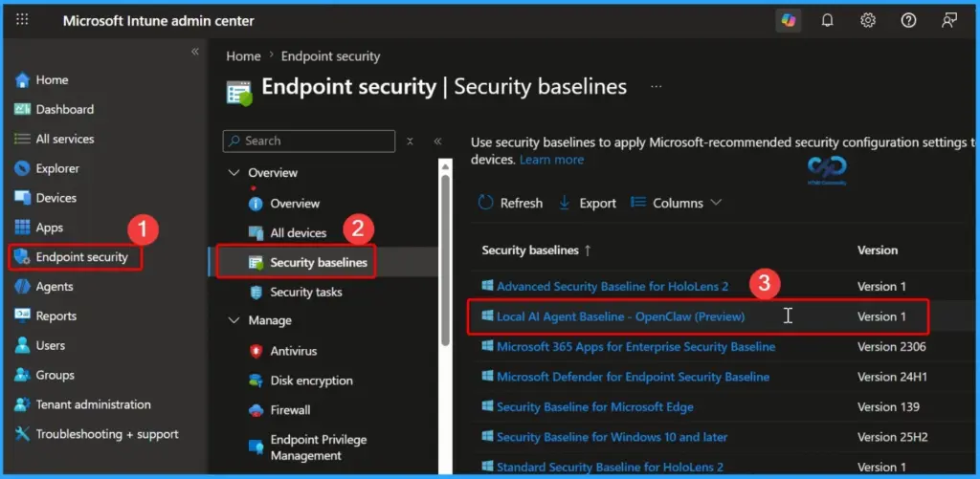Click the Home breadcrumb link
This screenshot has height=479, width=980.
click(243, 56)
